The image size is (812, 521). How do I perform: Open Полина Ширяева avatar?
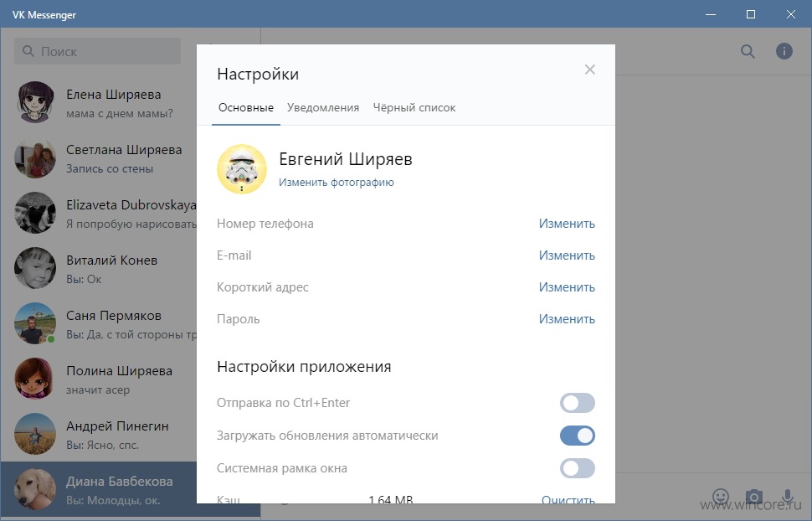coord(35,379)
